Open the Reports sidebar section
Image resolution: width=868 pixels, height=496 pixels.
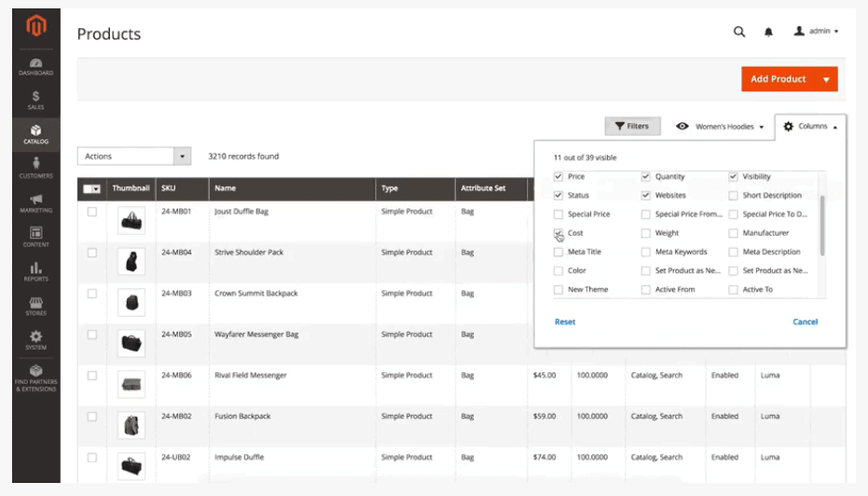pos(36,271)
